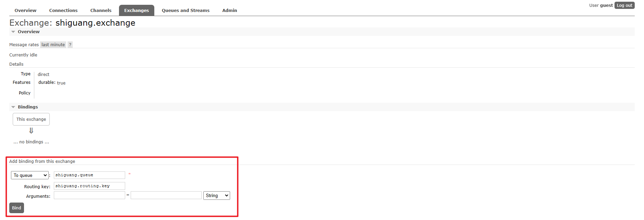Click the 'guest' user name
The height and width of the screenshot is (220, 644).
606,5
